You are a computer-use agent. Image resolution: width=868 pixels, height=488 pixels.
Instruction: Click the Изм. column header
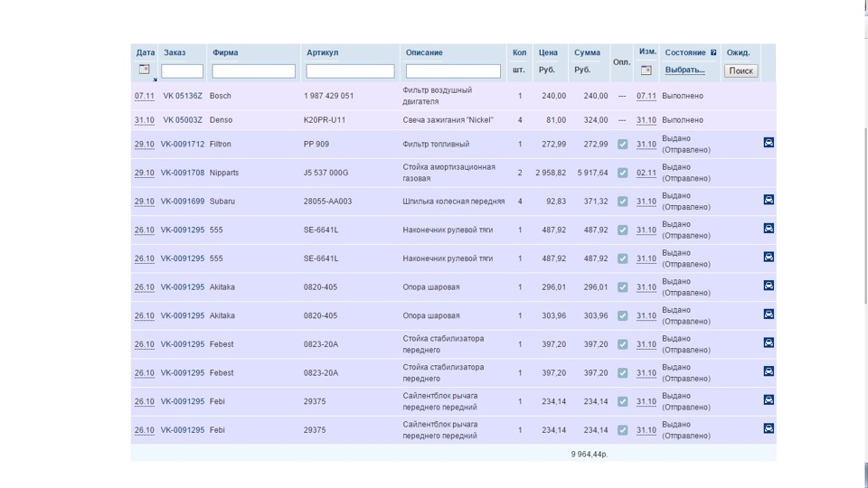click(x=647, y=52)
